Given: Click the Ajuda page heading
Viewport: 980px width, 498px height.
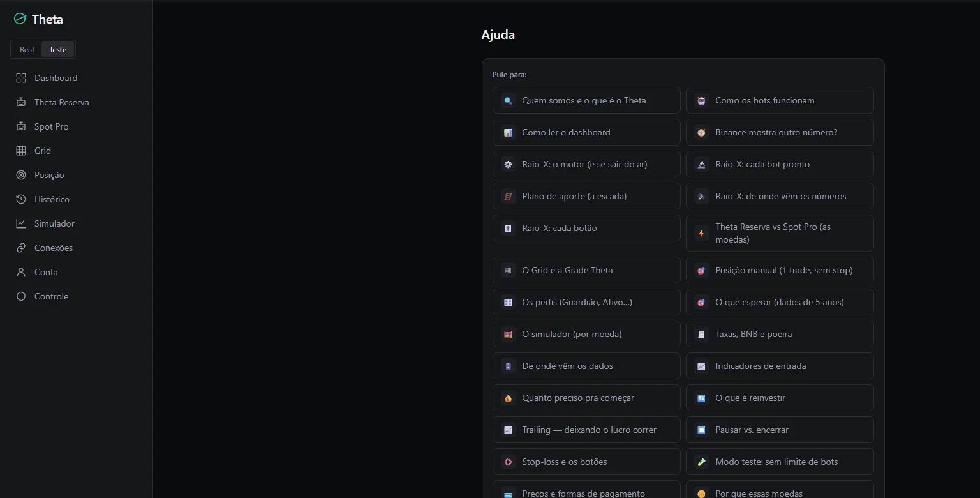Looking at the screenshot, I should coord(498,34).
